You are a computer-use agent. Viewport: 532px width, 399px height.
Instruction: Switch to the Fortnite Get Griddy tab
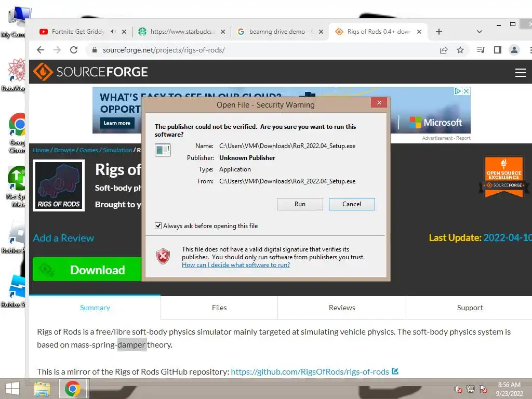tap(78, 32)
